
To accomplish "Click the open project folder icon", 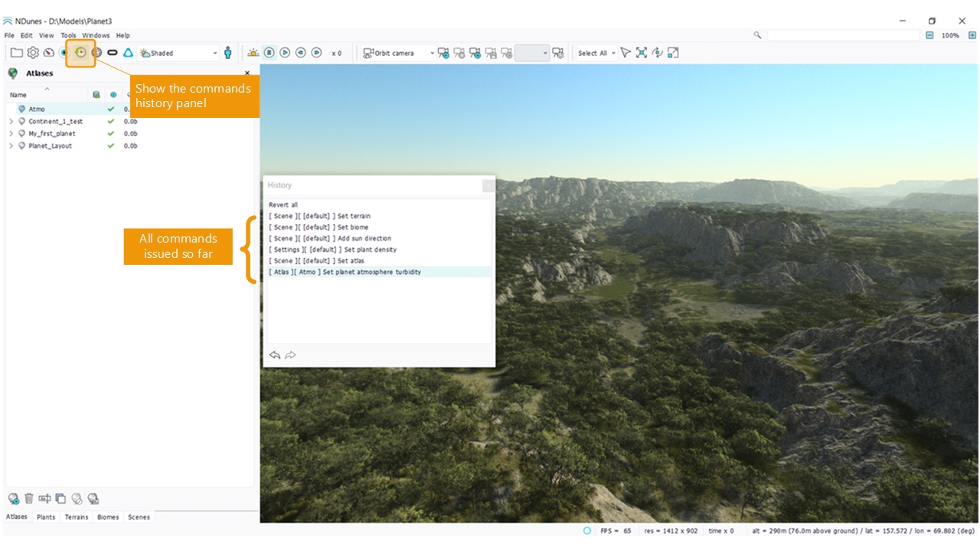I will (16, 53).
